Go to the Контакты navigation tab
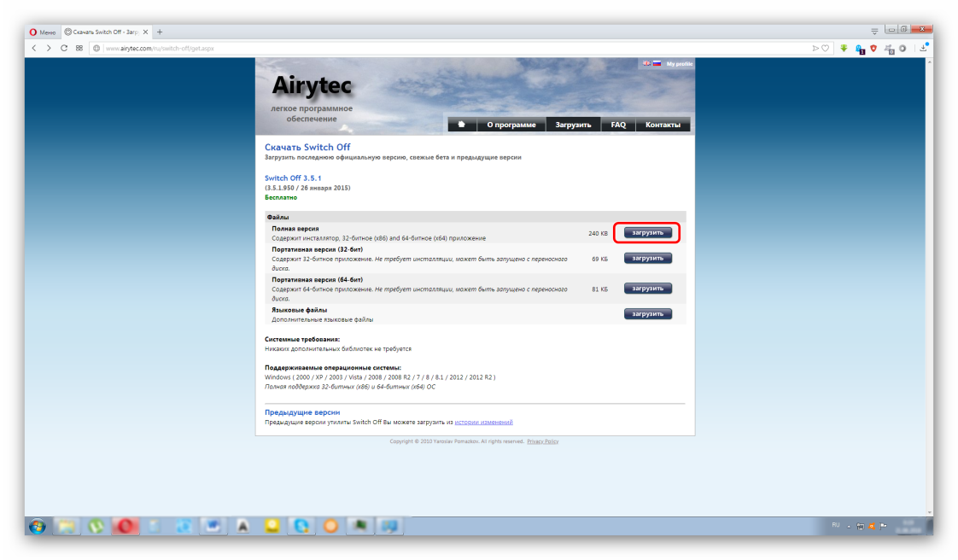 pos(663,125)
